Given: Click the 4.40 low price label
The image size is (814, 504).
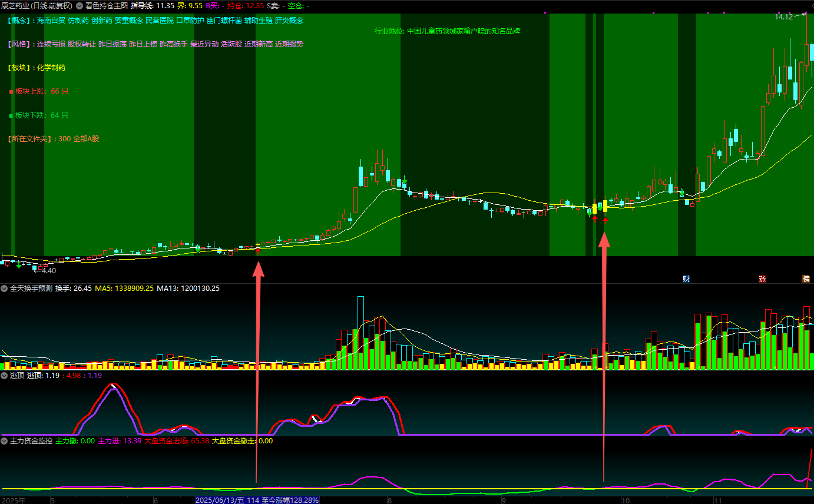Looking at the screenshot, I should click(48, 271).
